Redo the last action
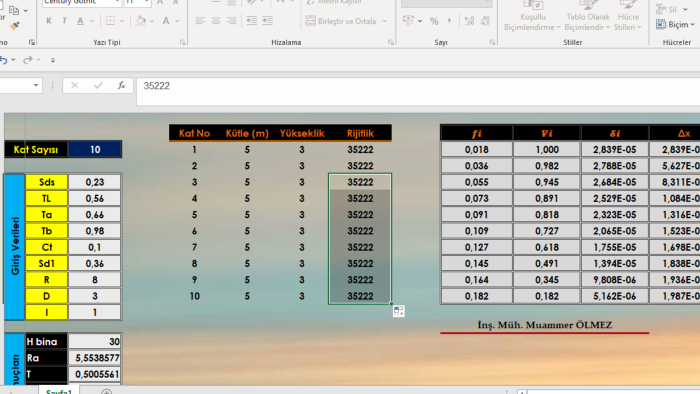 [x=28, y=60]
